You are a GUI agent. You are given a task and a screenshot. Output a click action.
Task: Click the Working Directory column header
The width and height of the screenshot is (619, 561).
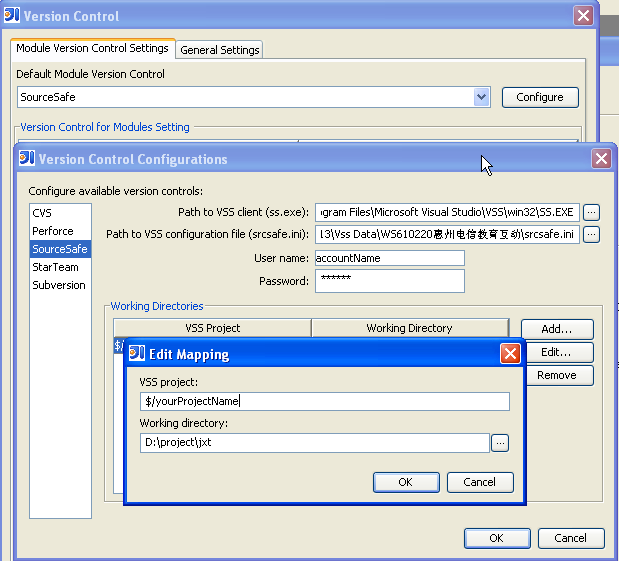coord(410,328)
